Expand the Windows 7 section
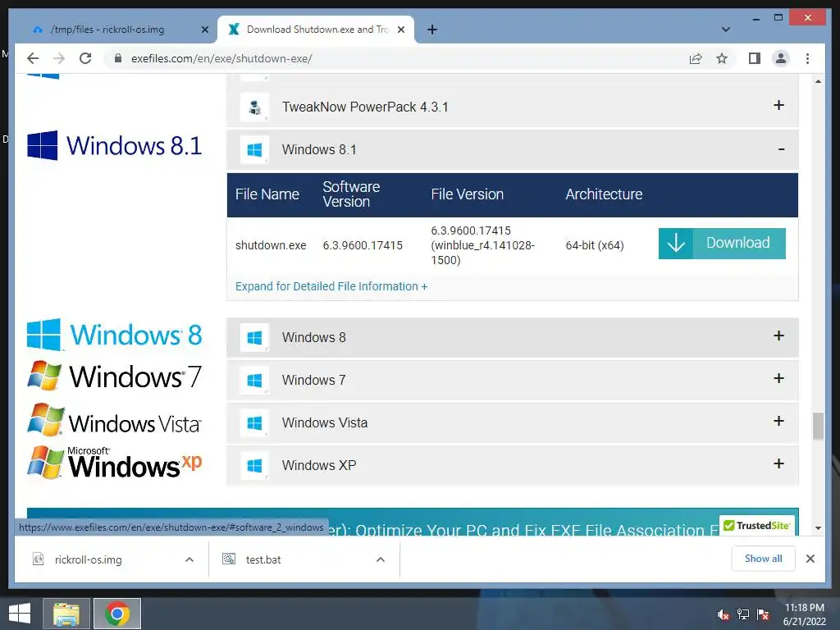Screen dimensions: 840x630 pos(779,379)
